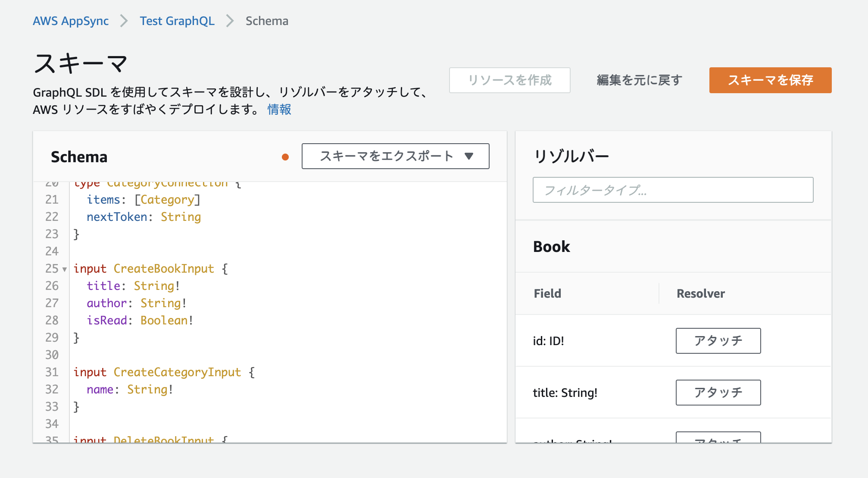
Task: Click code line 'title: String!'
Action: click(x=133, y=286)
